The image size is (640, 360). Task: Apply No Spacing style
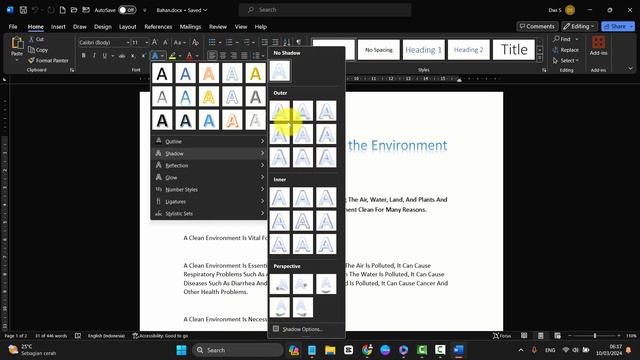(x=378, y=50)
